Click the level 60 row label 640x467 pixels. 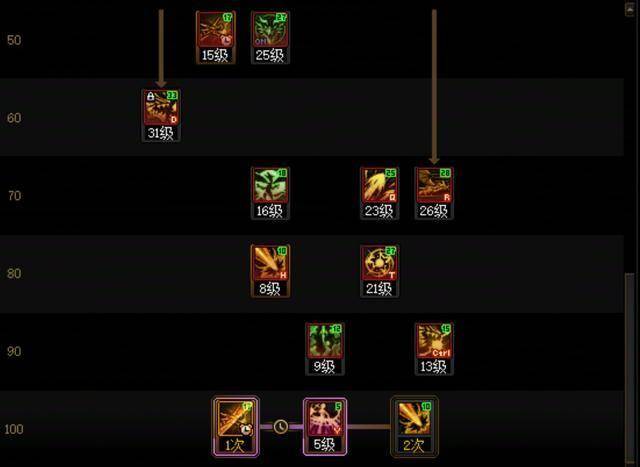14,118
